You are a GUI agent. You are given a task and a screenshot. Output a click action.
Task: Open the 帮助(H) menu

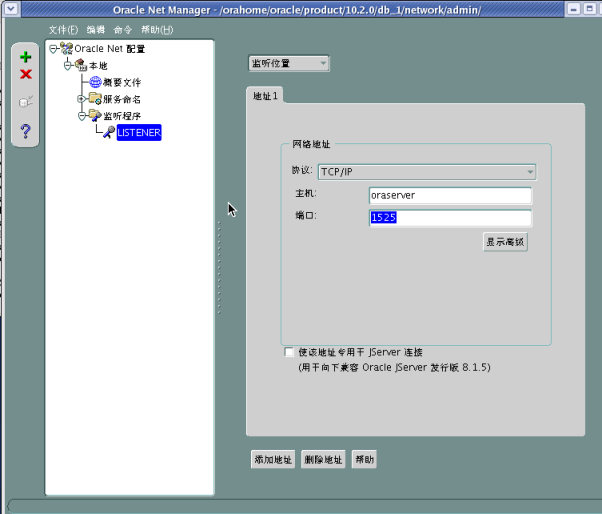[x=157, y=30]
